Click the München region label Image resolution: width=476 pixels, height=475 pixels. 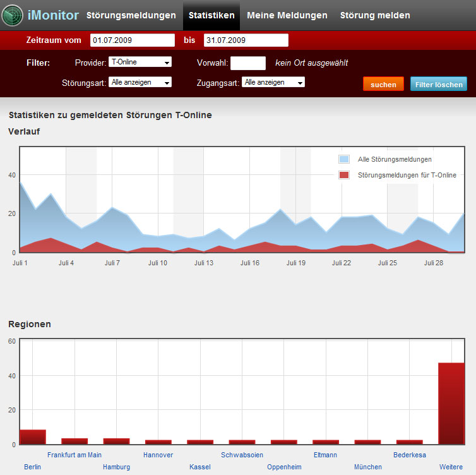(367, 467)
